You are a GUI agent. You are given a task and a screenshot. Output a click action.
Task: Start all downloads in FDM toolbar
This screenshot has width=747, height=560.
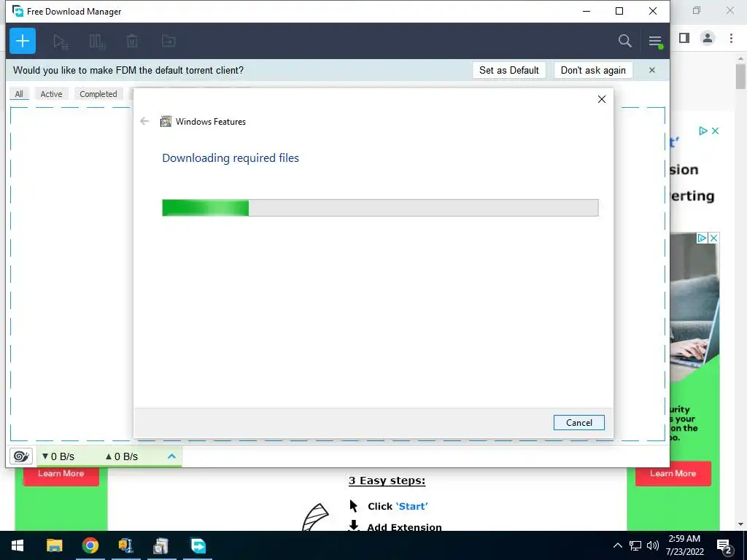[61, 42]
